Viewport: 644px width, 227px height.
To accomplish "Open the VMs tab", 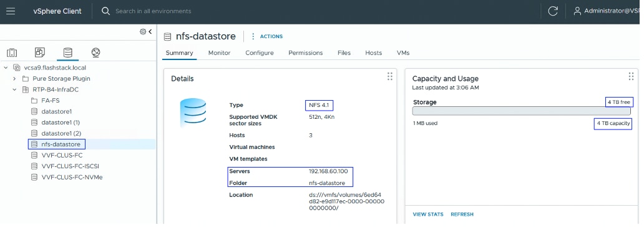I will coord(403,53).
